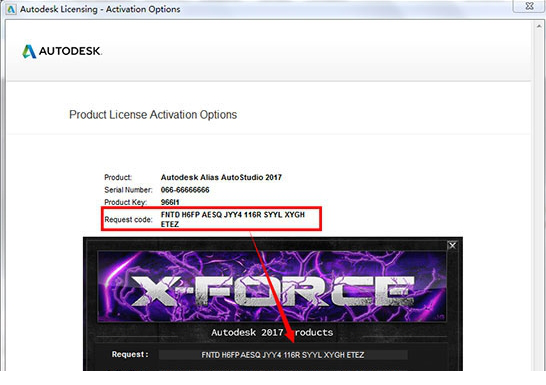The width and height of the screenshot is (546, 385).
Task: Click the product key value 966I1
Action: [170, 202]
